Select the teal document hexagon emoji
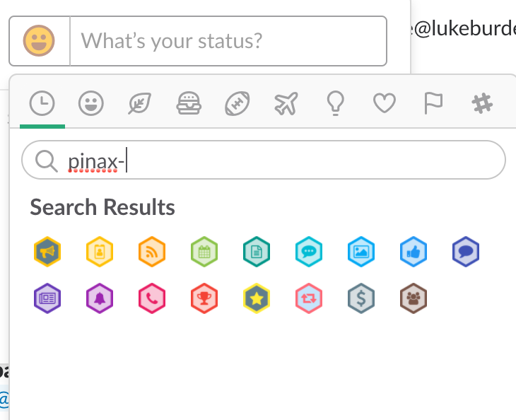The width and height of the screenshot is (516, 420). tap(257, 251)
